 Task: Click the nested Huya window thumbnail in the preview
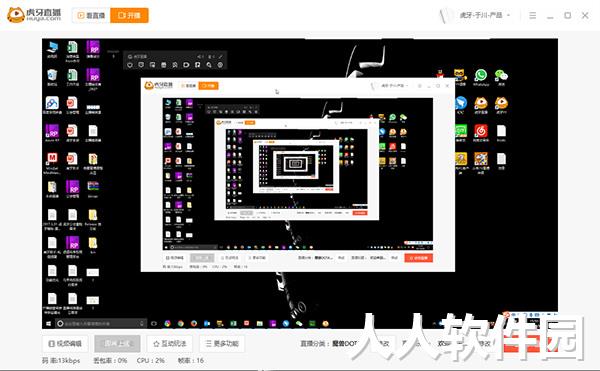point(298,175)
